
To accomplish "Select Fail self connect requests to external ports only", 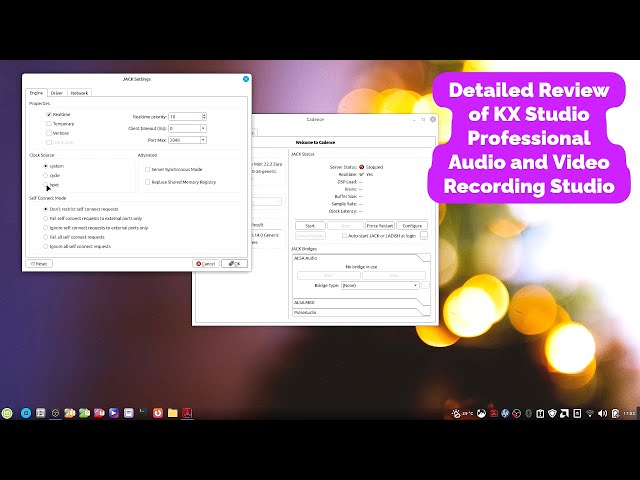I will [x=45, y=218].
